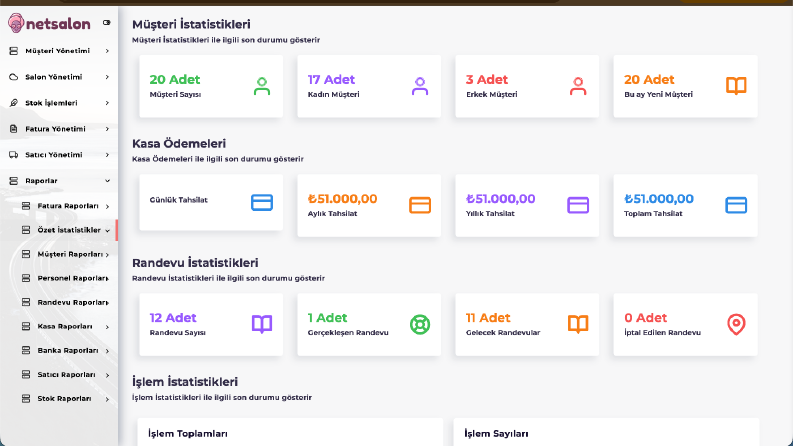Image resolution: width=793 pixels, height=446 pixels.
Task: Expand chevron next to Fatura Yönetimi
Action: click(107, 129)
